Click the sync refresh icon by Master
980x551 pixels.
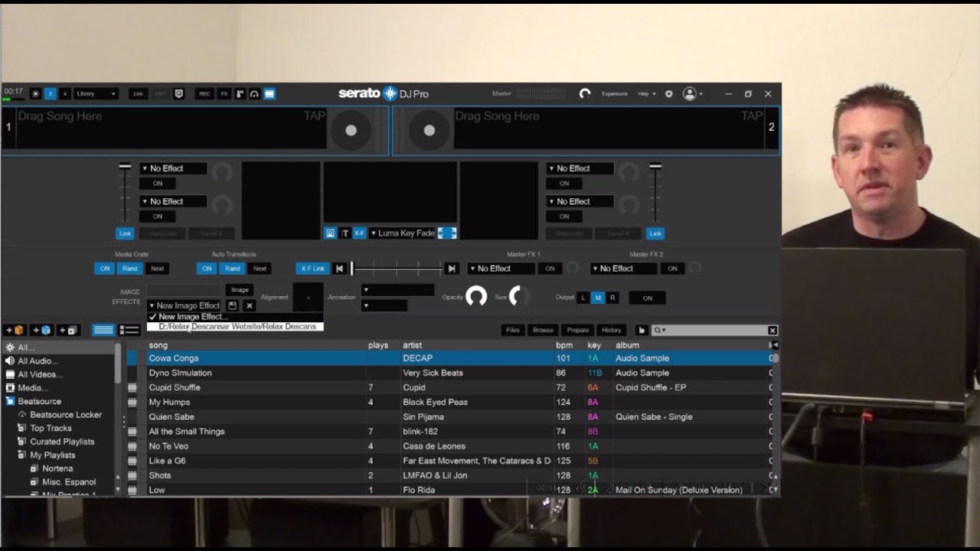585,94
